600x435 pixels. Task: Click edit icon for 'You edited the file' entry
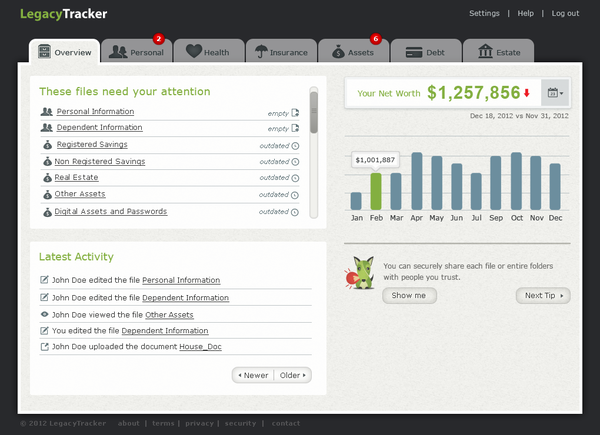(x=44, y=331)
